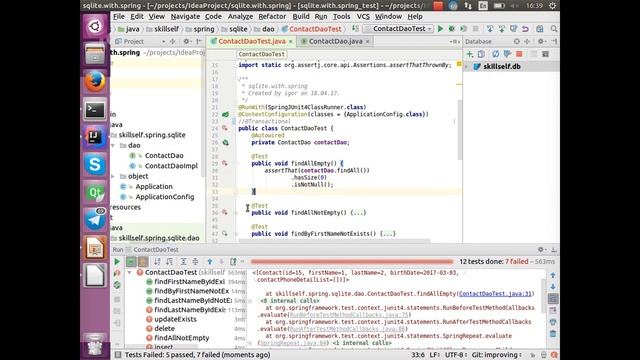The height and width of the screenshot is (360, 640).
Task: Expand the skillself.db database node
Action: (467, 67)
